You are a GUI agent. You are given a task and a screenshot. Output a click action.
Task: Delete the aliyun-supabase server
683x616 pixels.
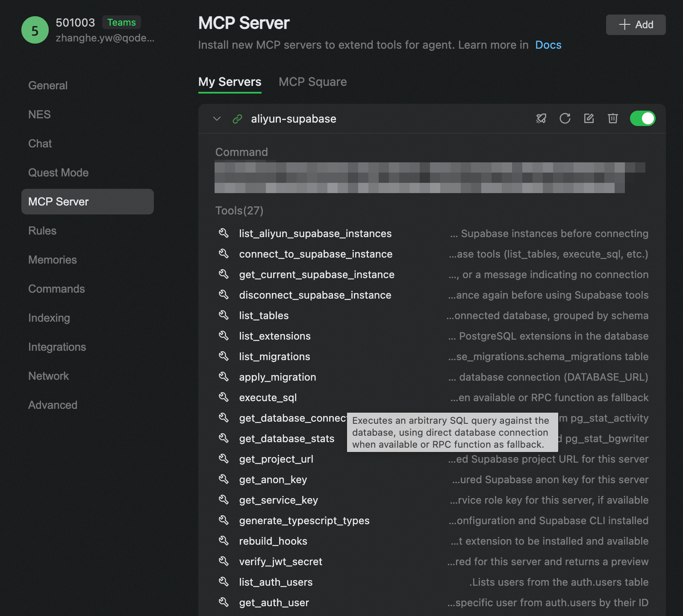[x=613, y=118]
